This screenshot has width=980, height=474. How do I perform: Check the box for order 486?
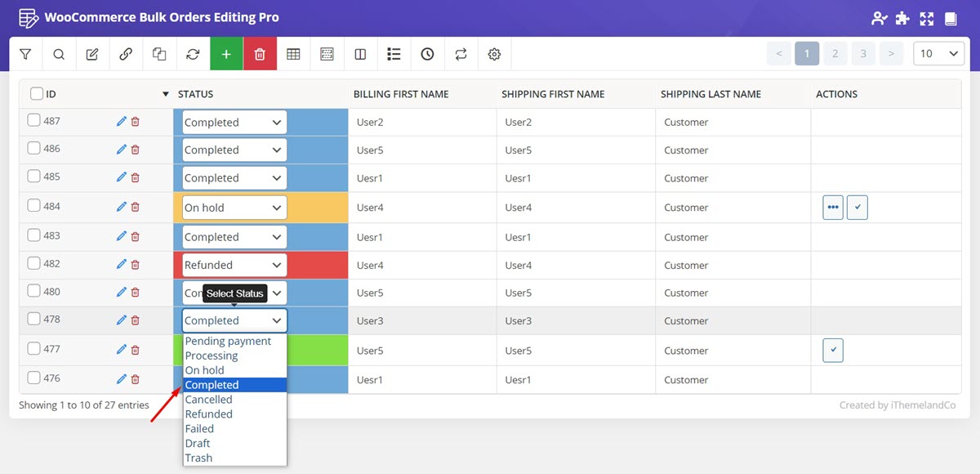coord(33,148)
